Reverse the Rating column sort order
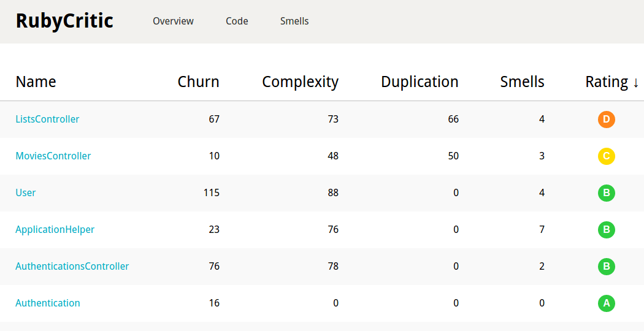Screen dimensions: 644x331 tap(611, 82)
